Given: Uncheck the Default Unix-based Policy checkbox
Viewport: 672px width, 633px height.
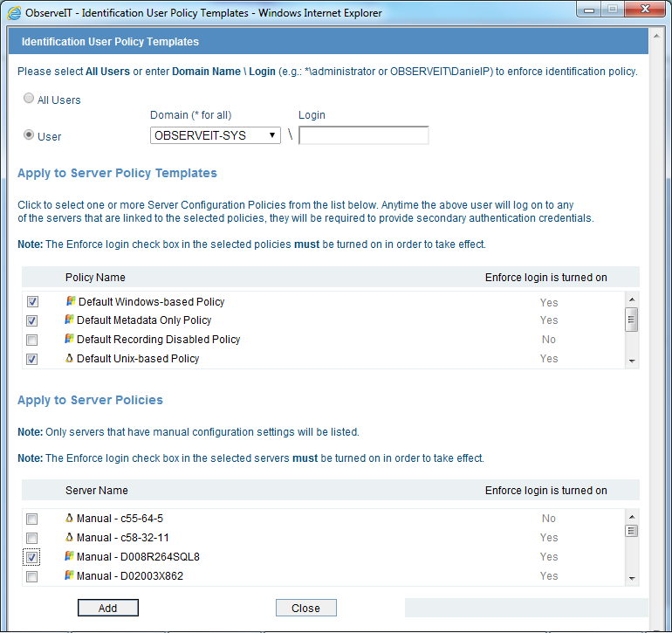Looking at the screenshot, I should (x=32, y=359).
